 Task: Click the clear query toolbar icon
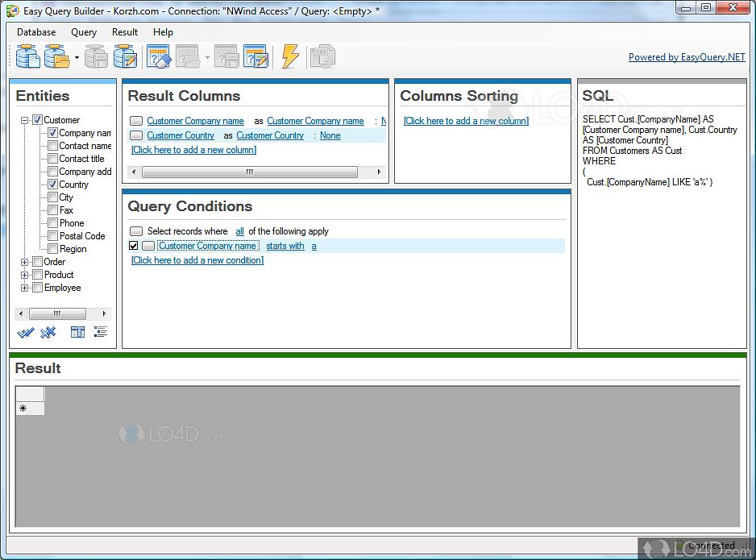click(158, 56)
